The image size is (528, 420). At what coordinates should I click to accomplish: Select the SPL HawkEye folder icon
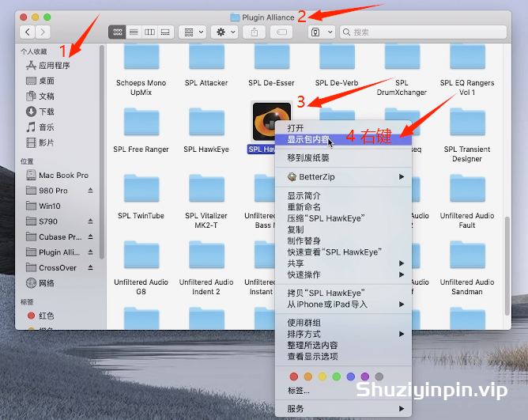[206, 122]
